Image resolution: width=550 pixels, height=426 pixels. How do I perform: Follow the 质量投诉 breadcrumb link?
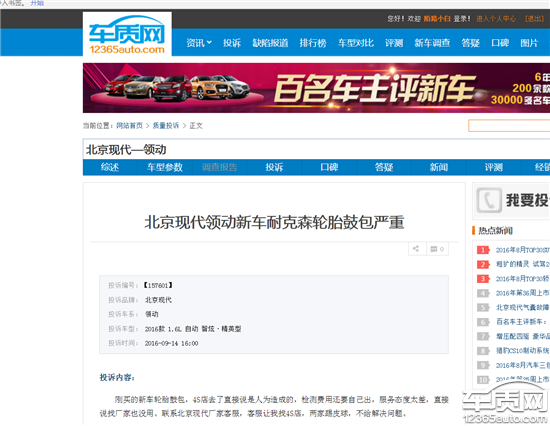(166, 126)
